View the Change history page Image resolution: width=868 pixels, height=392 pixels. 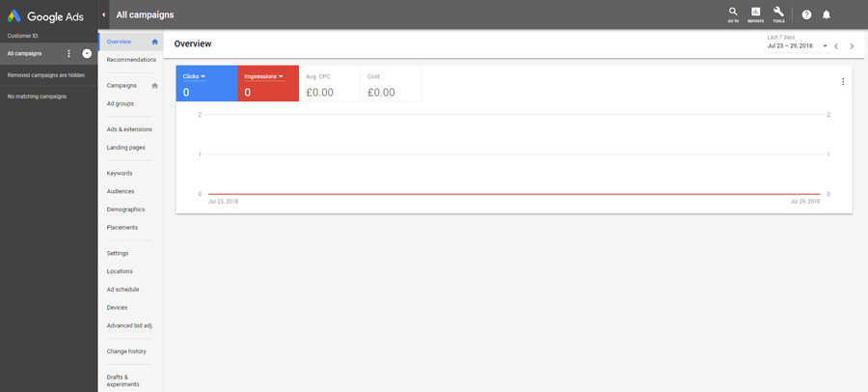(126, 351)
